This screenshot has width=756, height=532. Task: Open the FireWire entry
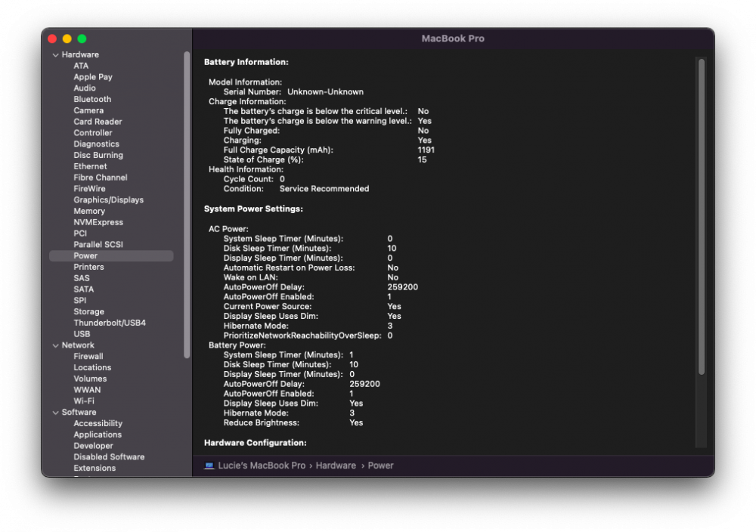[89, 188]
